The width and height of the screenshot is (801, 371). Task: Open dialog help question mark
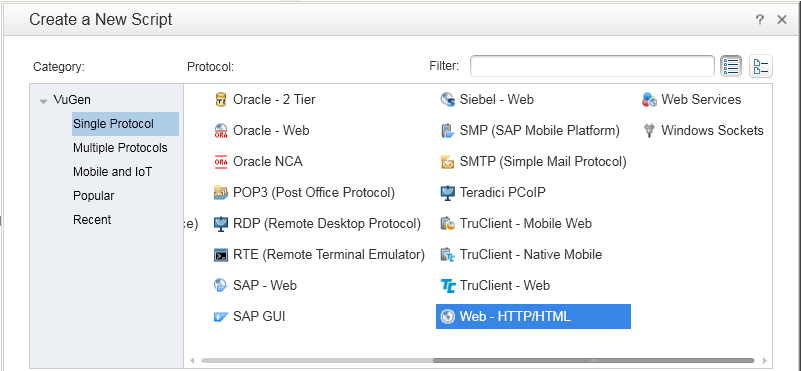[x=760, y=20]
